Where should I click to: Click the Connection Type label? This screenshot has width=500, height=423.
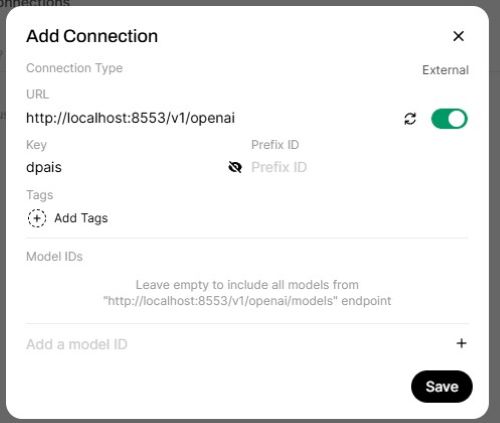[74, 68]
